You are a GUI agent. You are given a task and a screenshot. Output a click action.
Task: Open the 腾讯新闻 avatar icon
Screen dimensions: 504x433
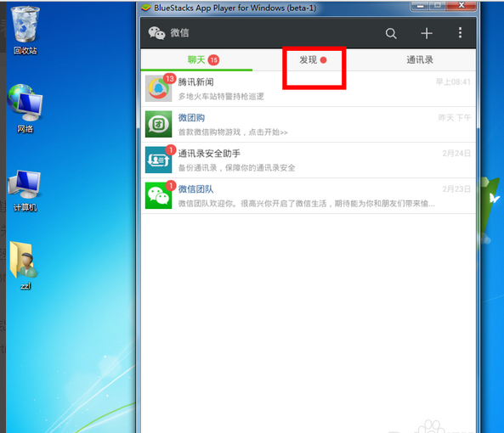coord(158,88)
